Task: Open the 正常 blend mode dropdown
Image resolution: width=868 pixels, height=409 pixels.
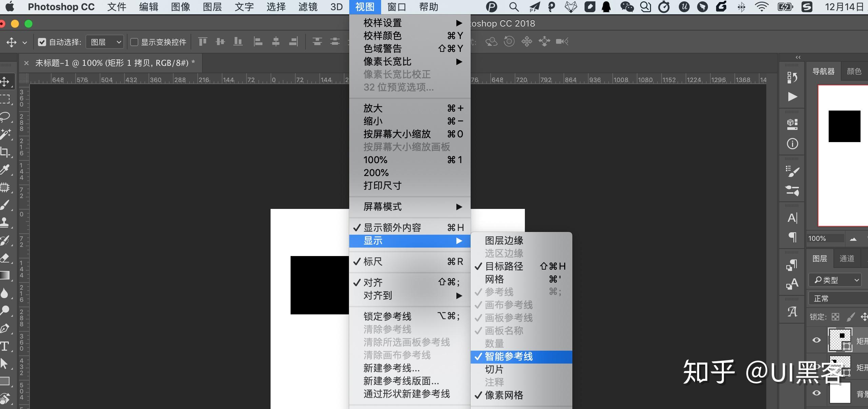Action: (838, 298)
